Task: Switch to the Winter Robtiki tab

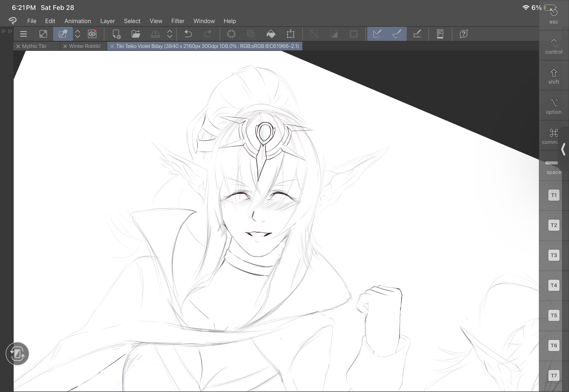Action: pos(84,46)
